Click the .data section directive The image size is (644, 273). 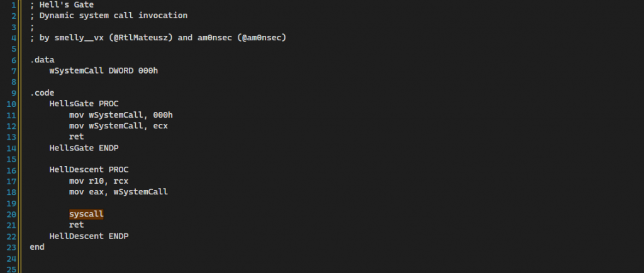[42, 60]
